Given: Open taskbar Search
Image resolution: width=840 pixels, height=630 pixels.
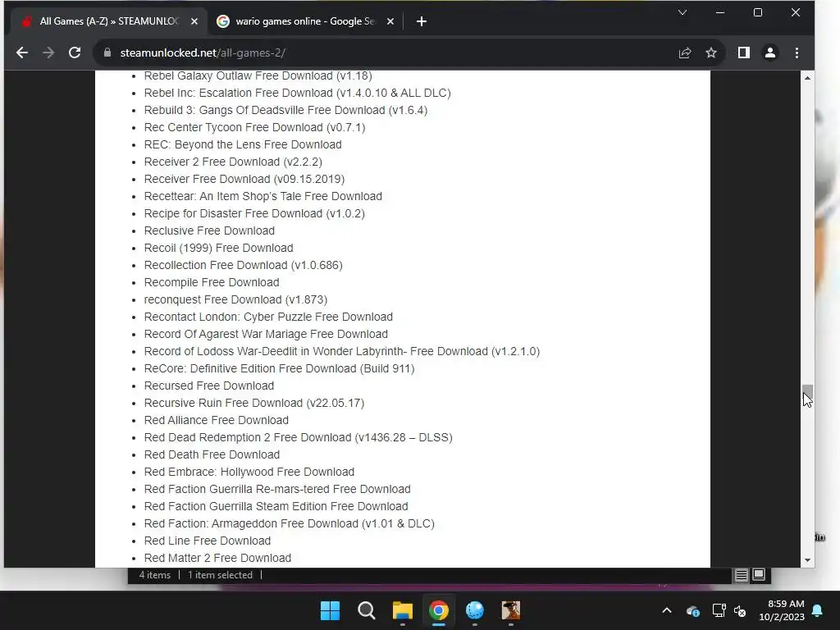Looking at the screenshot, I should pyautogui.click(x=367, y=610).
